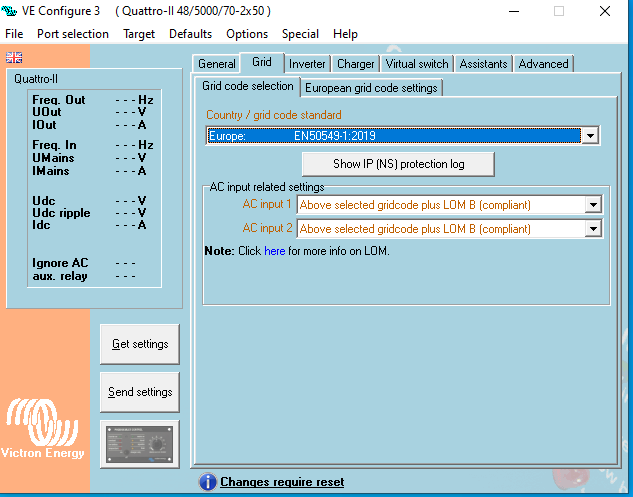Image resolution: width=633 pixels, height=497 pixels.
Task: Click the Send settings button
Action: tap(140, 392)
